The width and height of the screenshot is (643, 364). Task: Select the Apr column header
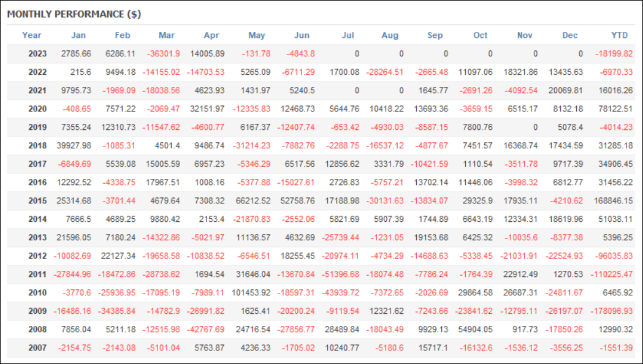211,36
